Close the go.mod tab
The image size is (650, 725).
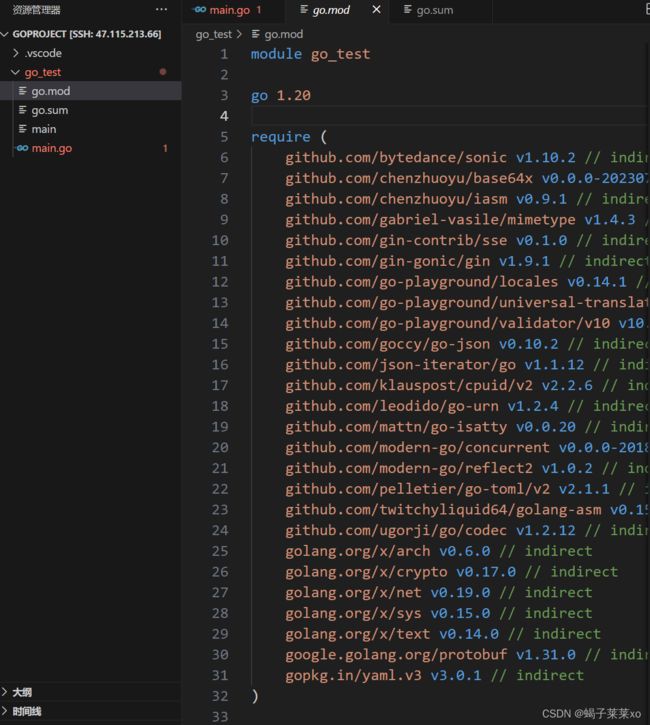click(x=376, y=9)
